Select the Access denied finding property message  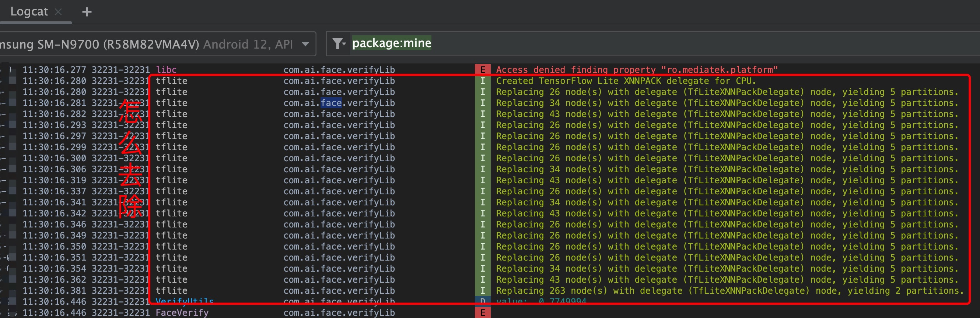[637, 70]
